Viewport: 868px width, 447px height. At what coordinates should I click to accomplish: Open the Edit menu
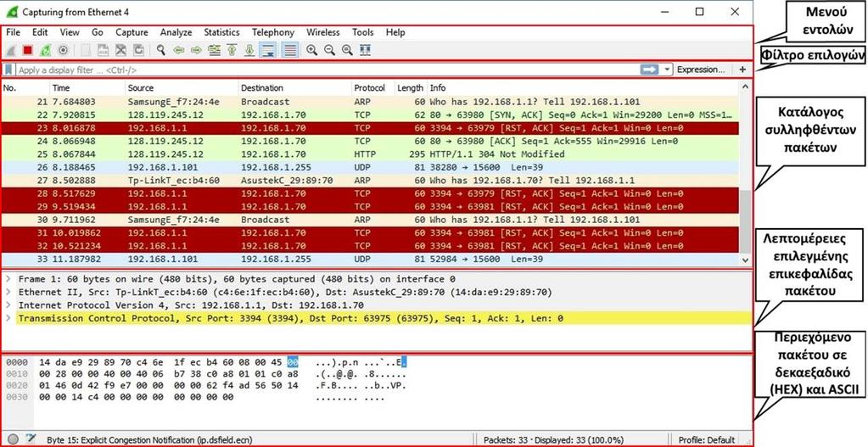(40, 32)
